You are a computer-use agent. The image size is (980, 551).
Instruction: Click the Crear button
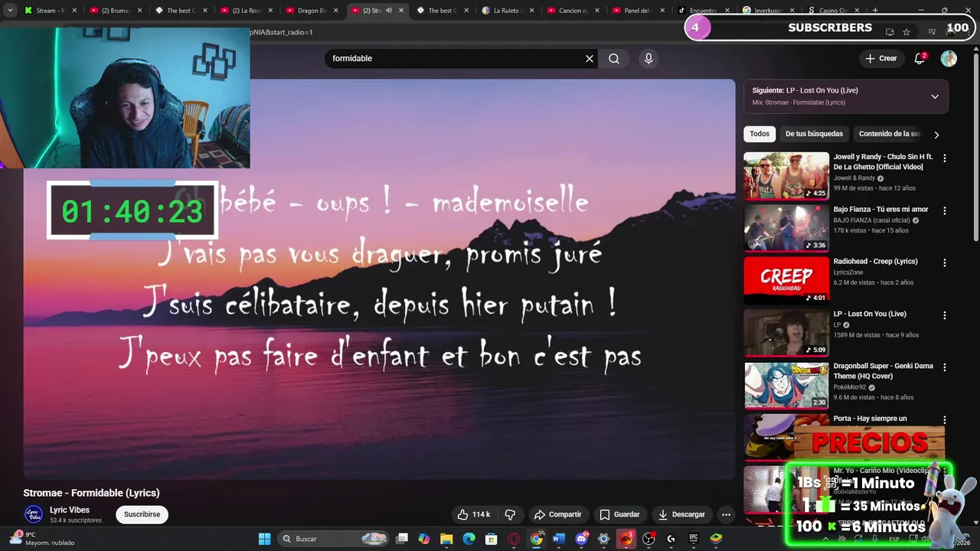(880, 58)
